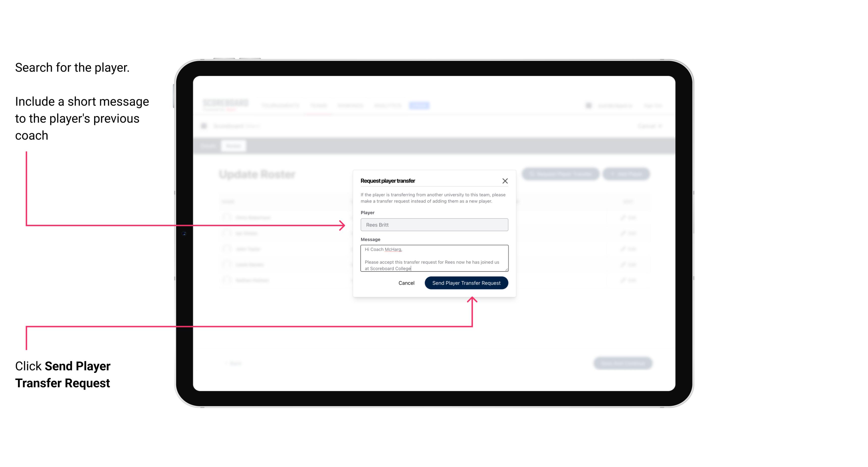Select the Player search input field
This screenshot has height=467, width=868.
[x=434, y=224]
